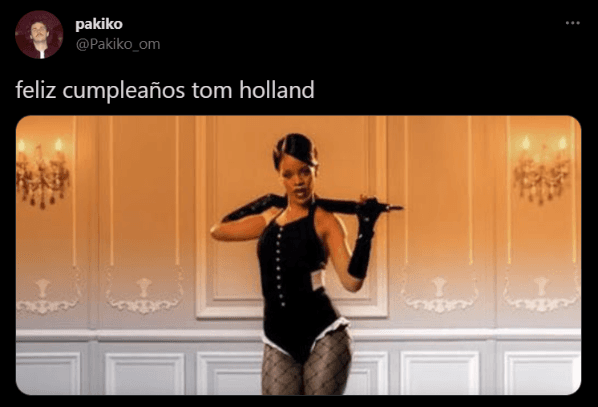This screenshot has width=598, height=407.
Task: Click the word holland in the tweet
Action: pos(277,90)
